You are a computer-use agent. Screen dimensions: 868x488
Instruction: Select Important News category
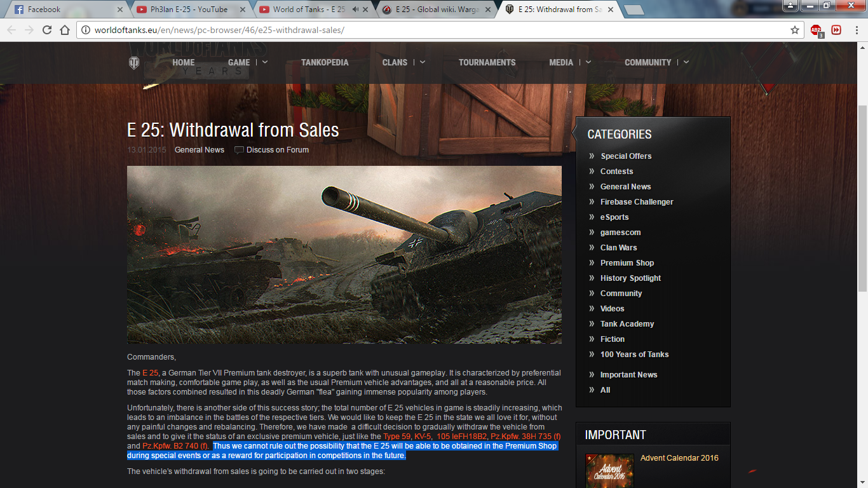coord(628,375)
